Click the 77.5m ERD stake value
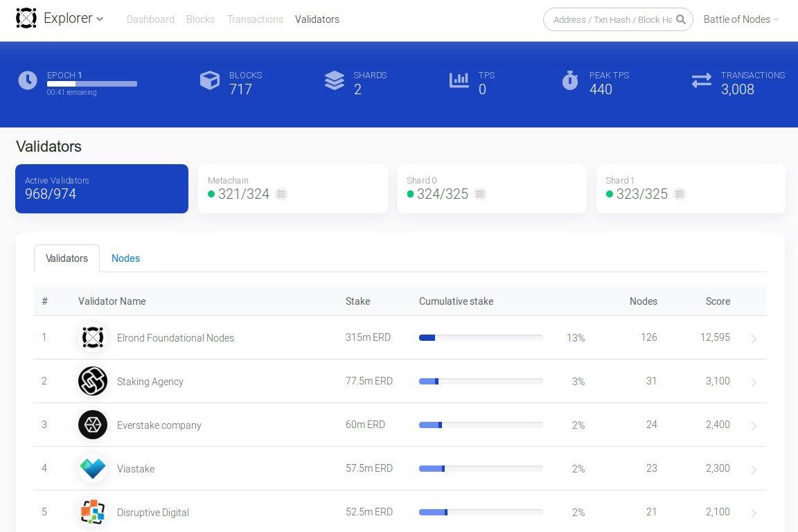 [x=369, y=381]
